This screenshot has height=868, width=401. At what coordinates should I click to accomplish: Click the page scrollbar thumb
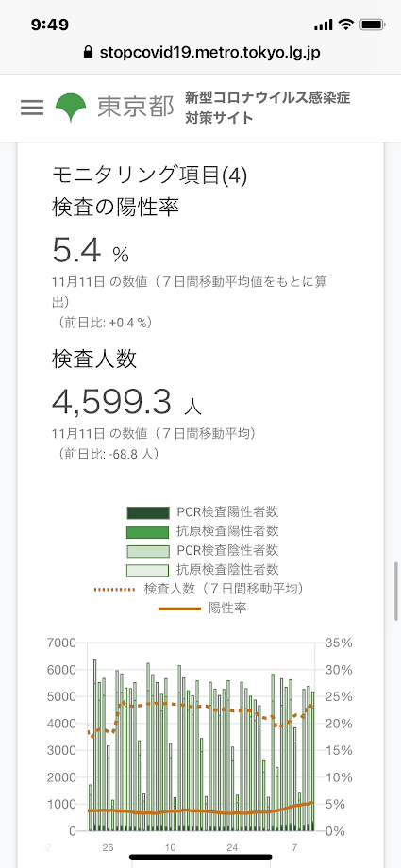point(396,592)
